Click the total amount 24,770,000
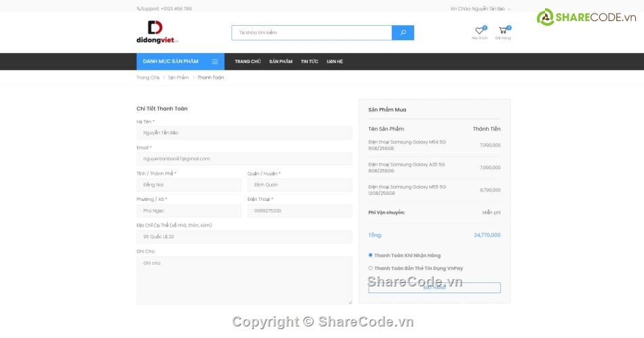The width and height of the screenshot is (644, 338). coord(487,236)
